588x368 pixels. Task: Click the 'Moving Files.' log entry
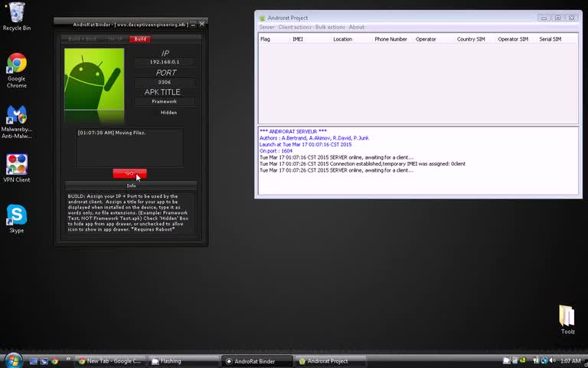tap(112, 133)
